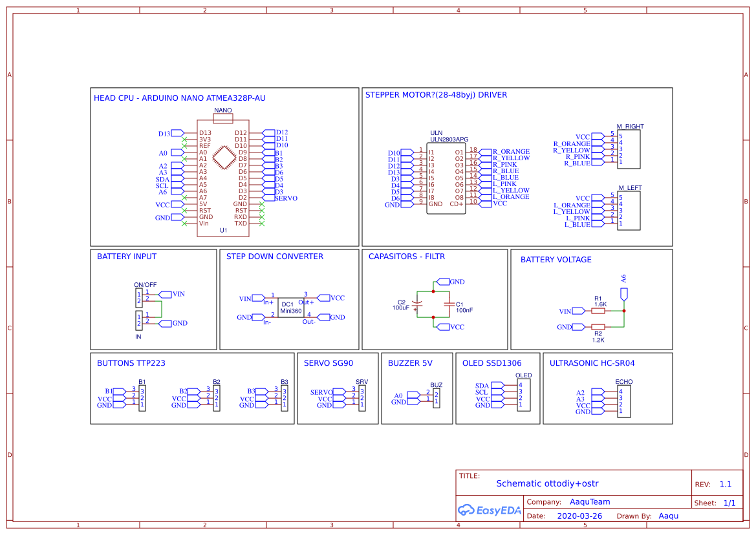This screenshot has width=756, height=535.
Task: Select the SERVO net label on pin D2
Action: (281, 198)
